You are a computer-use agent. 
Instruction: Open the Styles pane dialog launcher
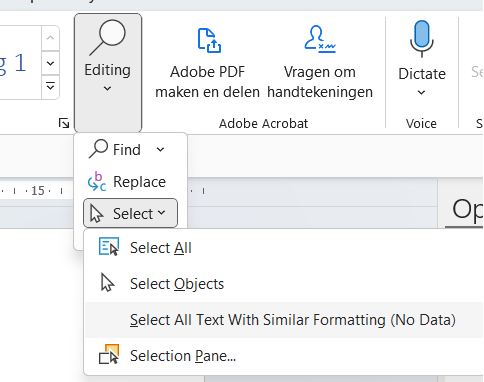[64, 123]
